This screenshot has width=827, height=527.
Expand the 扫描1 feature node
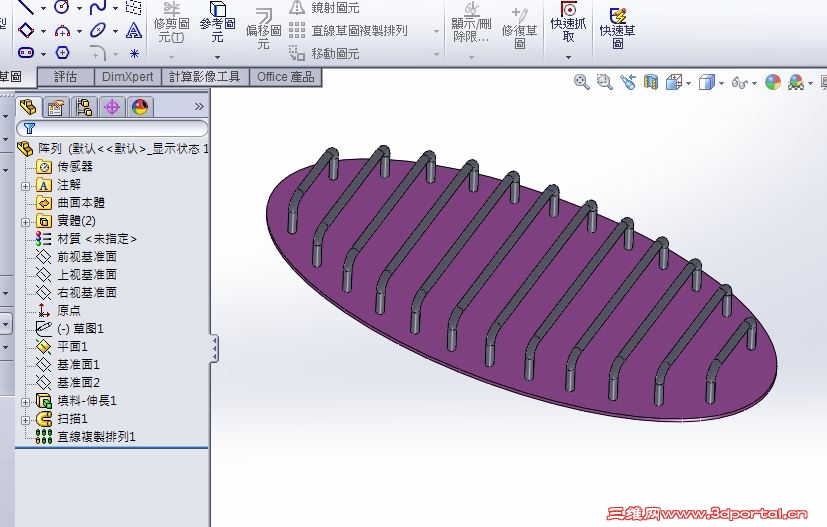point(25,420)
